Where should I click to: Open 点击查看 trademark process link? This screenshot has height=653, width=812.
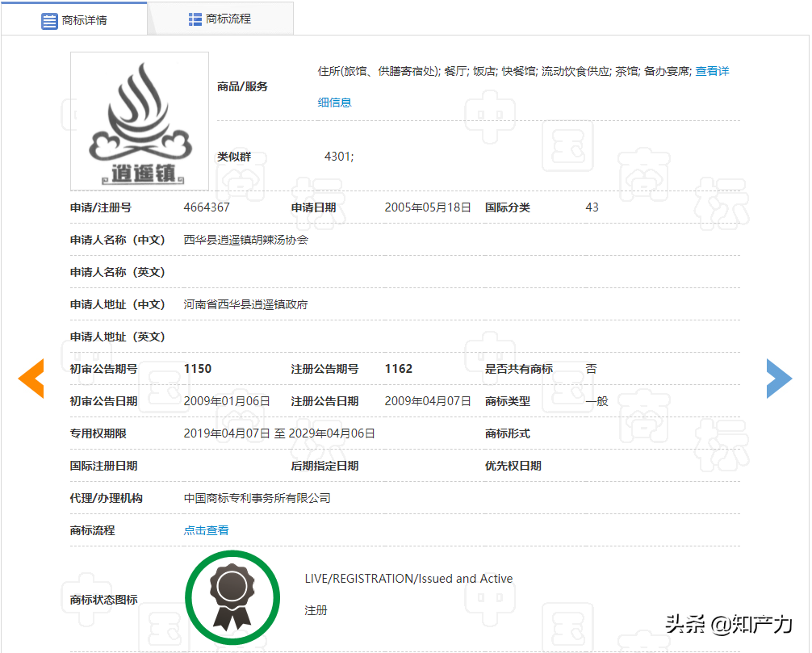(206, 530)
